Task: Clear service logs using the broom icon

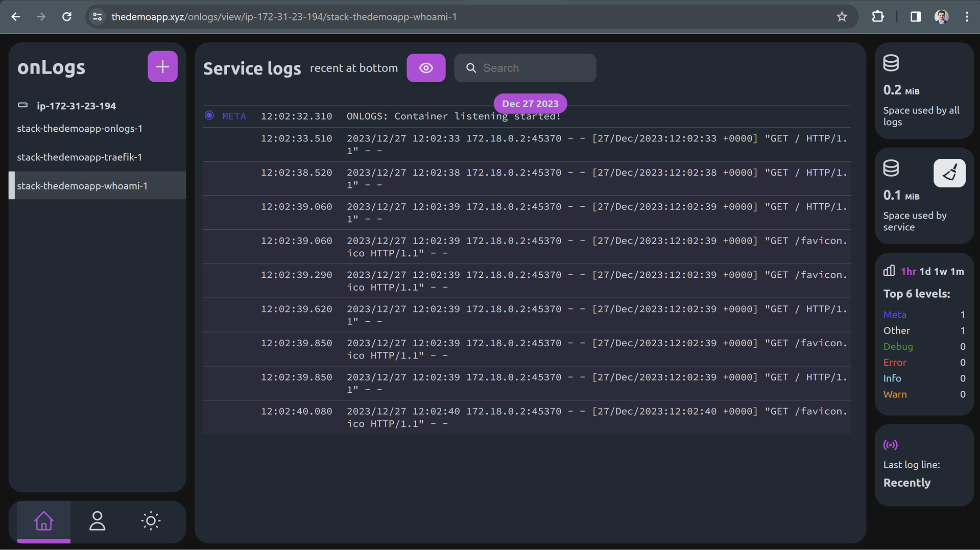Action: pos(949,173)
